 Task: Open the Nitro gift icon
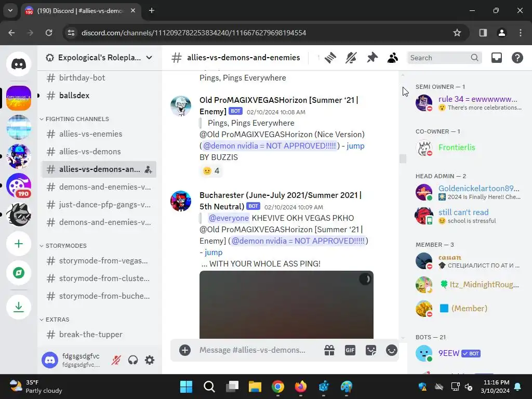point(329,350)
